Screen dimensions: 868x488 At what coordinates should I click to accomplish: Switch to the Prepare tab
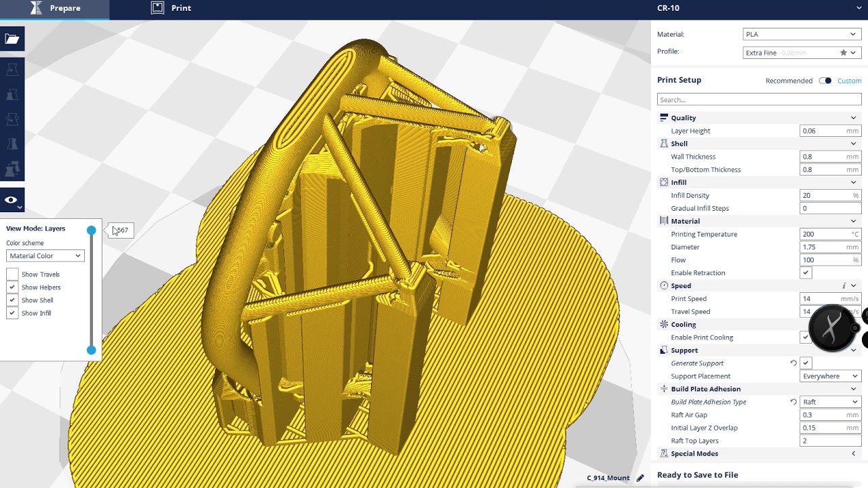(56, 8)
